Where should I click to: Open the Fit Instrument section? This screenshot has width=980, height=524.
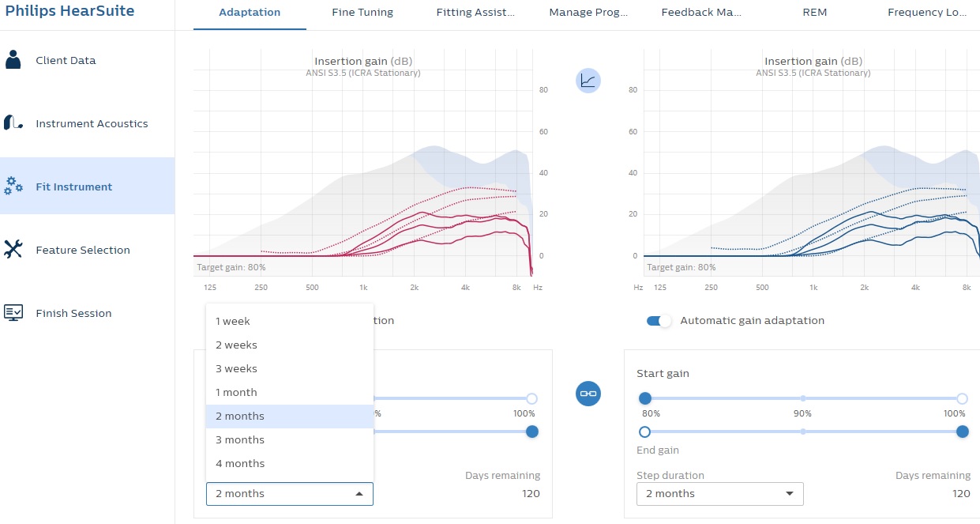point(87,187)
